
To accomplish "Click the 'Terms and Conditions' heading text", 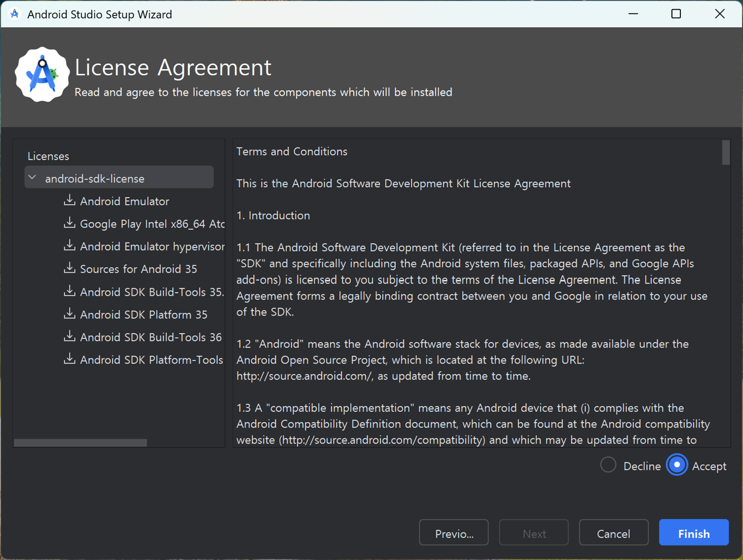I will (x=292, y=152).
